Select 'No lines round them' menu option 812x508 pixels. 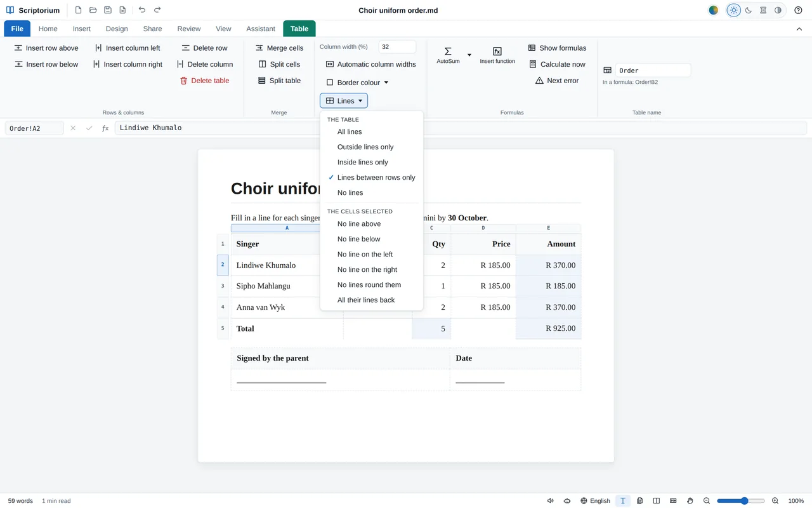click(371, 285)
